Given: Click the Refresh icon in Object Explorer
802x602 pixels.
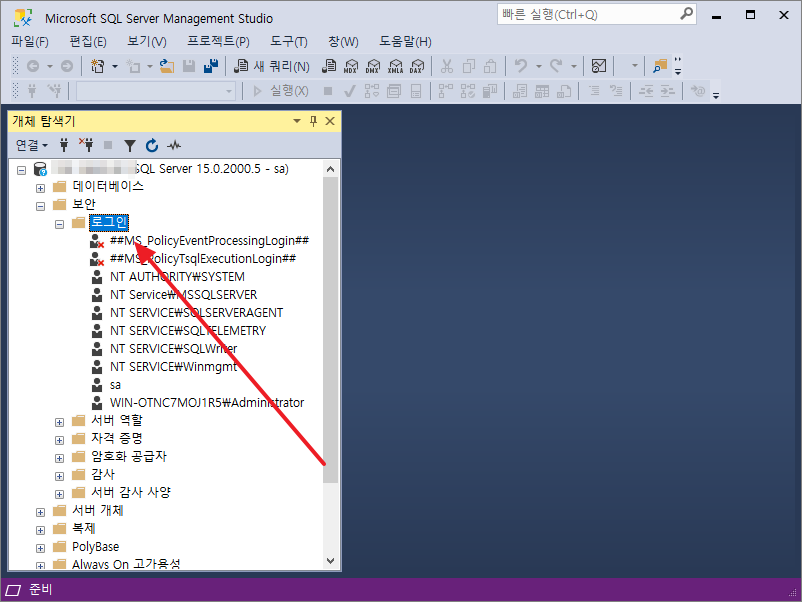Looking at the screenshot, I should pyautogui.click(x=152, y=146).
